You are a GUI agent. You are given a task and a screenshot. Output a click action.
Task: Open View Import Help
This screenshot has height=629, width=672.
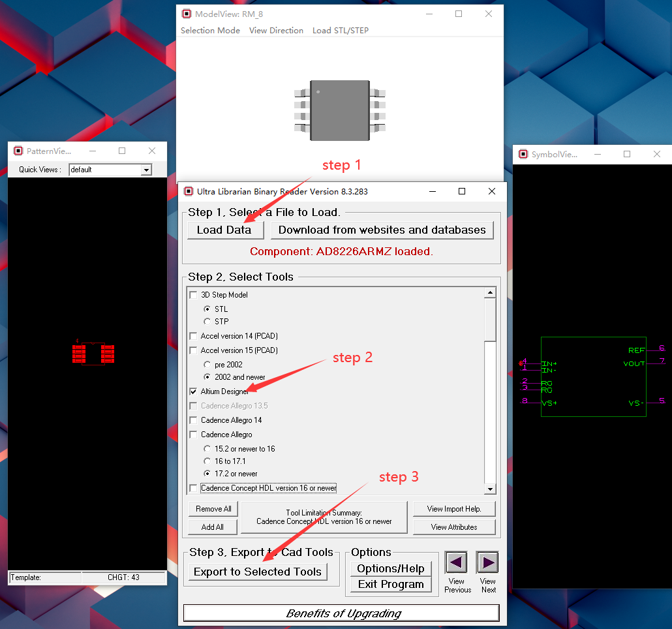454,509
